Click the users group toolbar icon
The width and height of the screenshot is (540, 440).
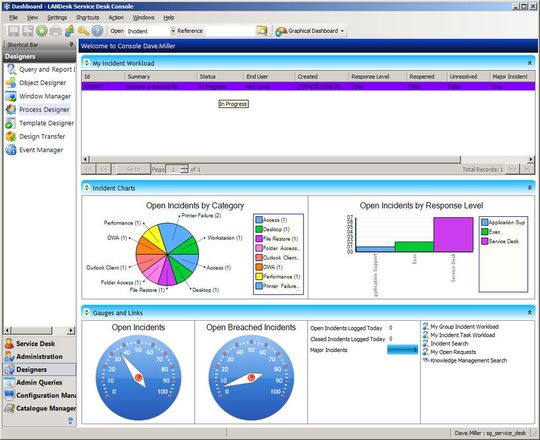click(70, 31)
